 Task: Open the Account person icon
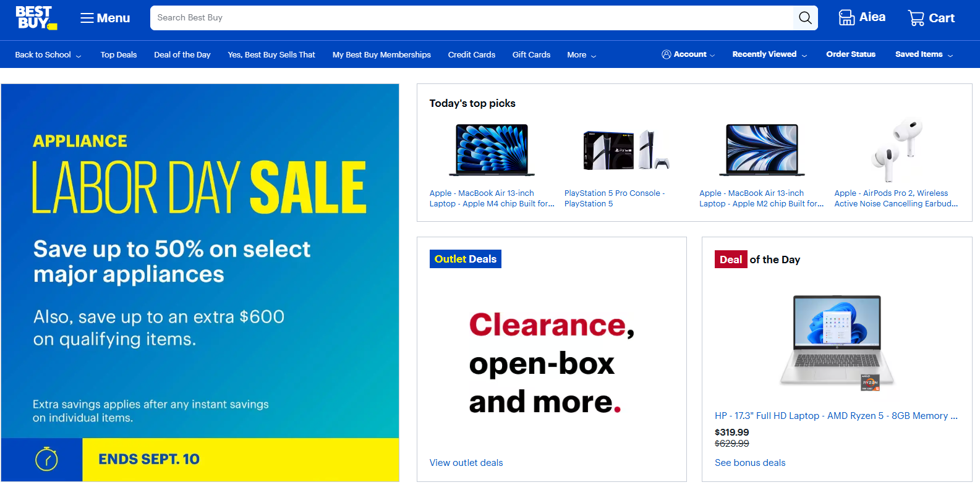tap(666, 54)
